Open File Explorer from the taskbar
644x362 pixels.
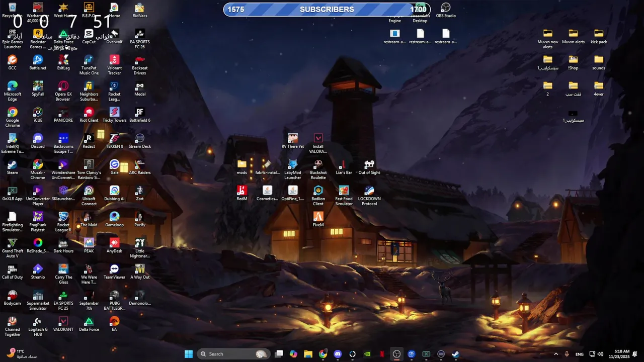click(x=308, y=354)
